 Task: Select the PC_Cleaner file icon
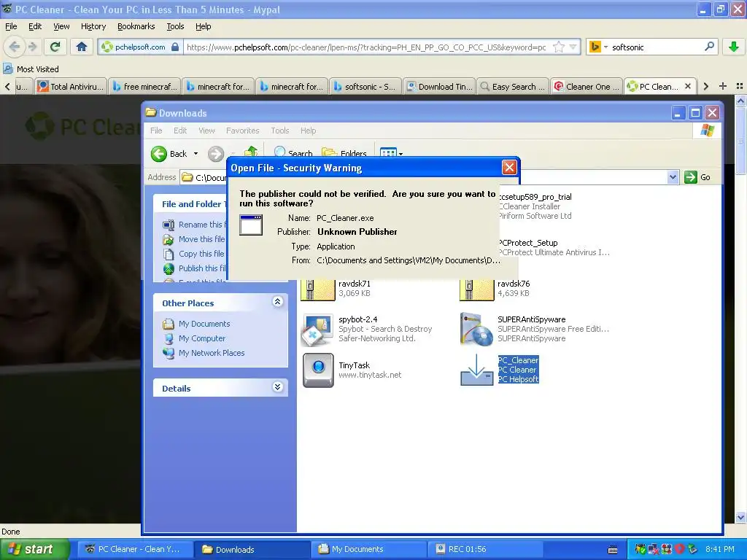477,370
